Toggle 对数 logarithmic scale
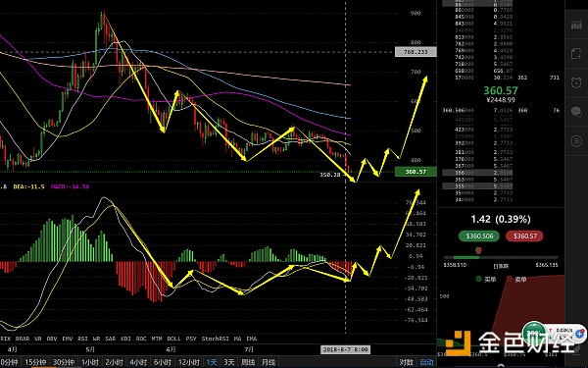 click(406, 362)
